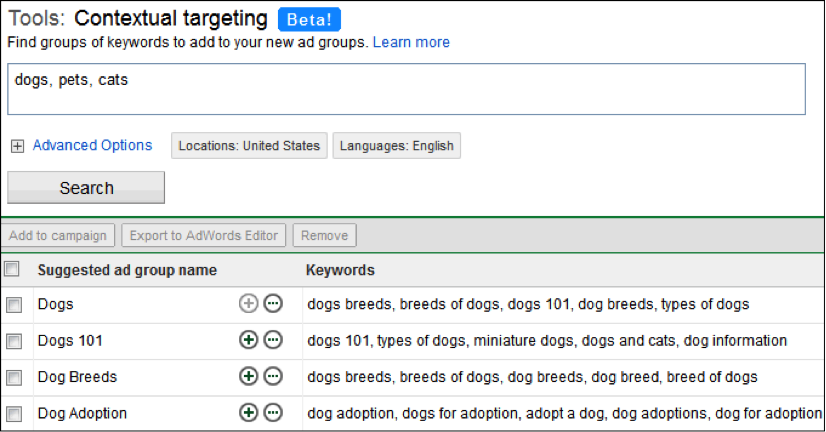Click the Remove button
The width and height of the screenshot is (826, 432).
[x=324, y=235]
